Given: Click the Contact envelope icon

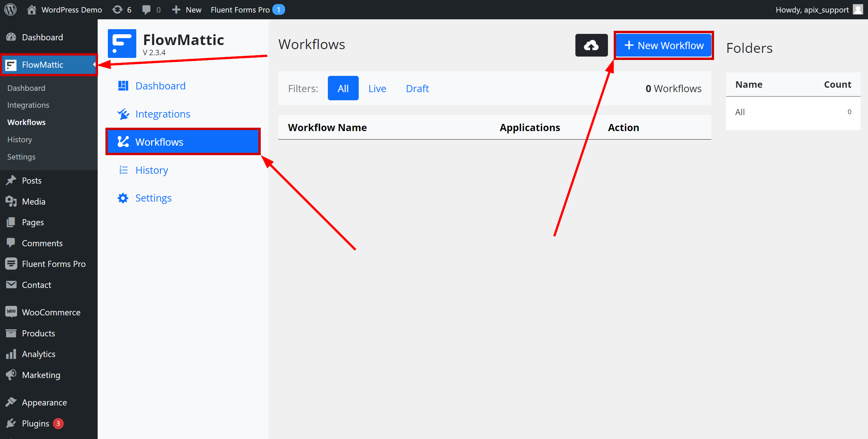Looking at the screenshot, I should point(11,285).
